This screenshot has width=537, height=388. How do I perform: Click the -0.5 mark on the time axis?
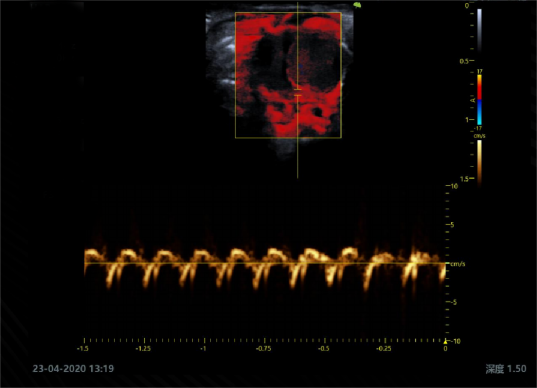[x=324, y=348]
